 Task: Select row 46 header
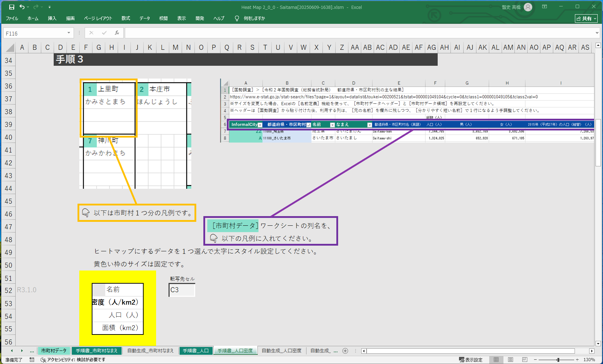point(8,214)
